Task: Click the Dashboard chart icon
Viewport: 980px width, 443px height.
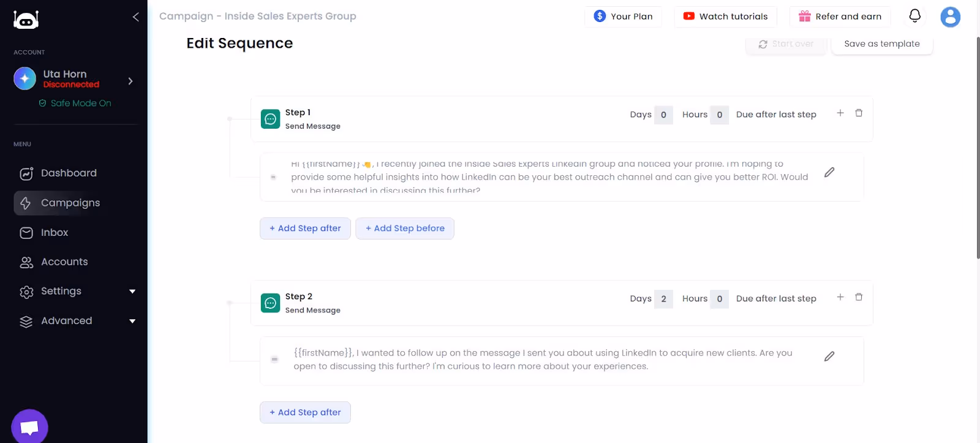Action: [x=26, y=174]
